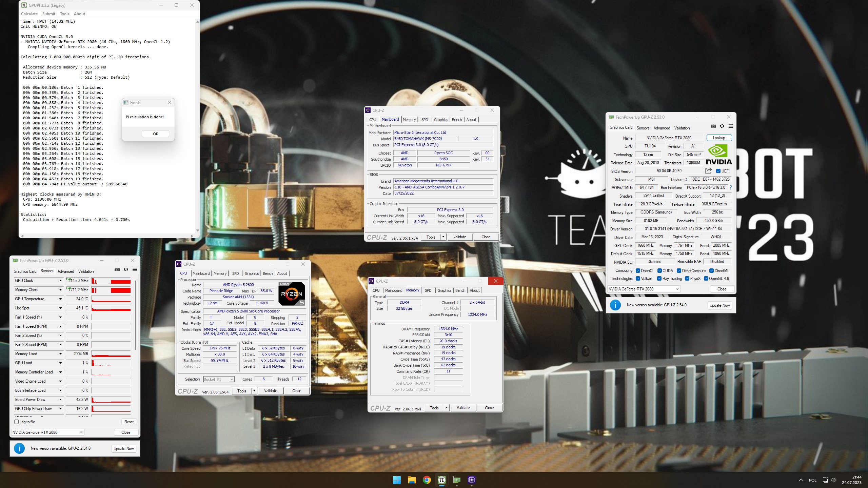Screen dimensions: 868x488
Task: Enable Log to file checkbox
Action: (x=16, y=422)
